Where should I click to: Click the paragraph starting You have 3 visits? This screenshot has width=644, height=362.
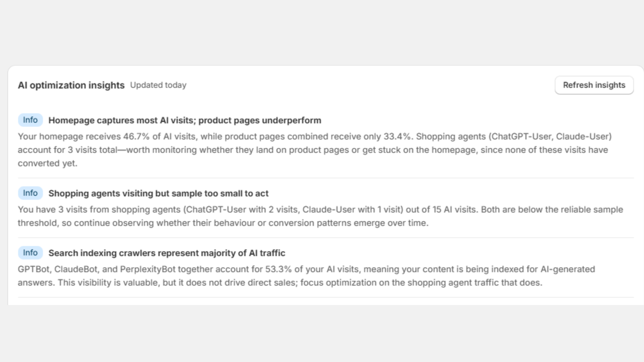(320, 216)
